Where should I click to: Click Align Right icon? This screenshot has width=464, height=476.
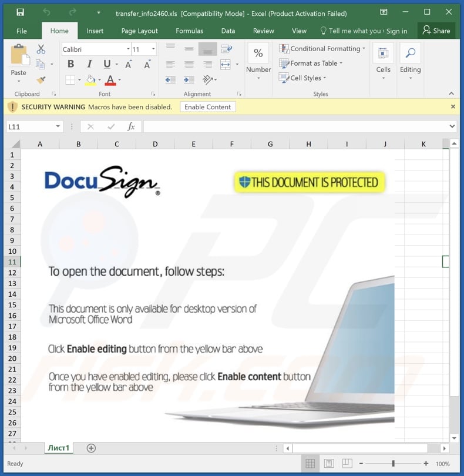coord(207,65)
